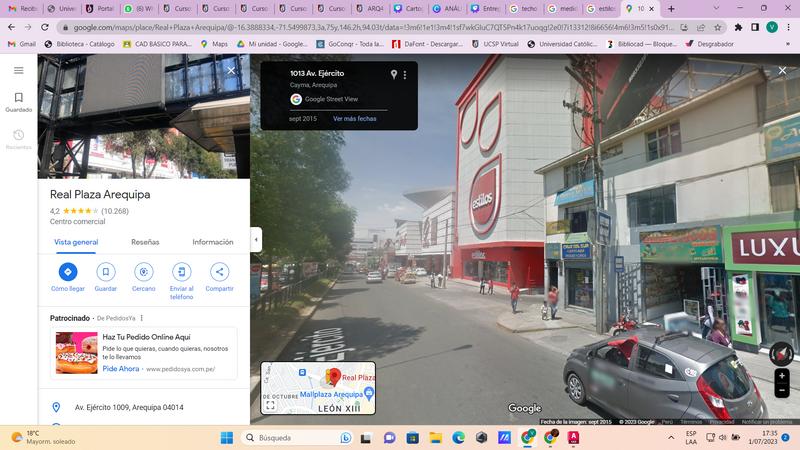Expand the minimap fullscreen icon
Image resolution: width=800 pixels, height=450 pixels.
[x=270, y=405]
